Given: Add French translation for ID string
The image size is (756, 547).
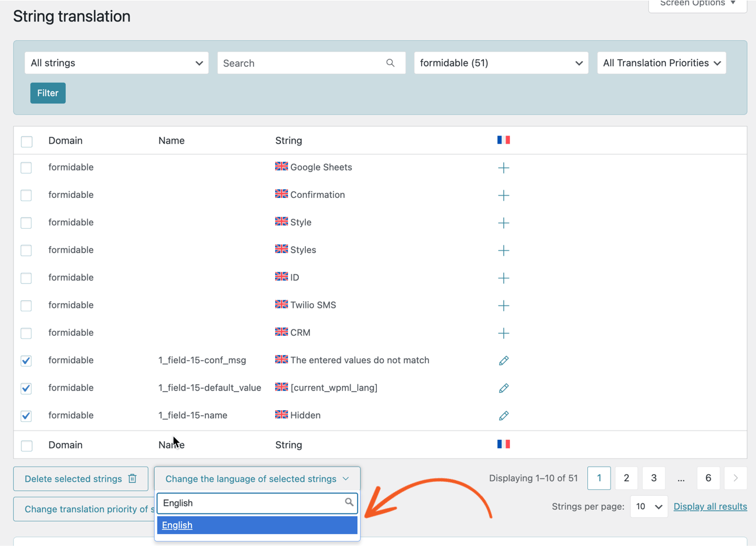Looking at the screenshot, I should tap(504, 278).
